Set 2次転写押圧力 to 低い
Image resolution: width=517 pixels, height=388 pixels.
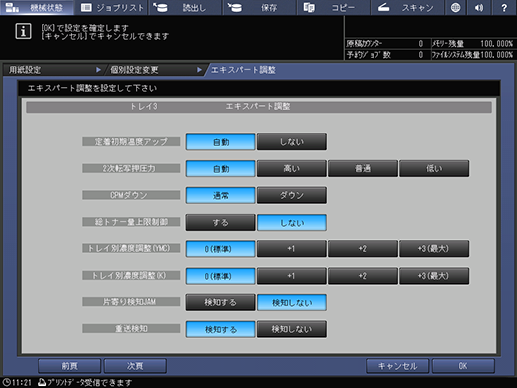[434, 169]
